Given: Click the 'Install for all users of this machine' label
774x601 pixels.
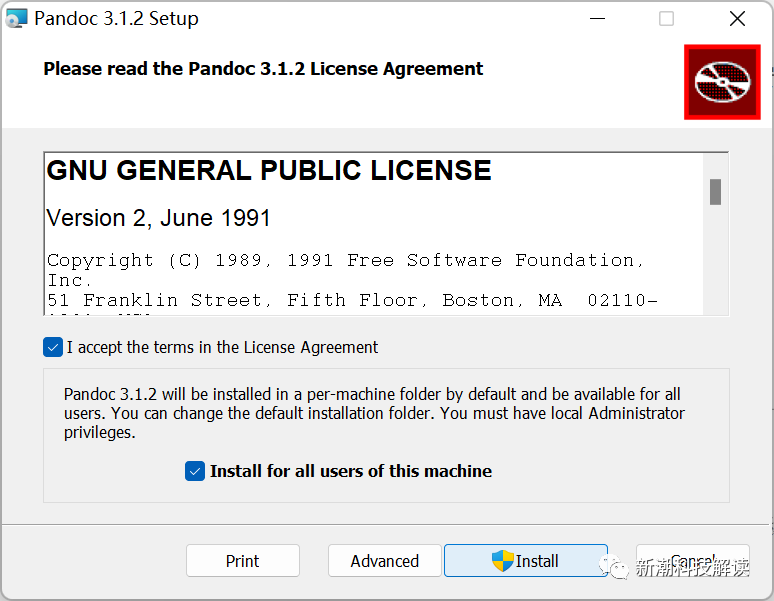Looking at the screenshot, I should (350, 471).
